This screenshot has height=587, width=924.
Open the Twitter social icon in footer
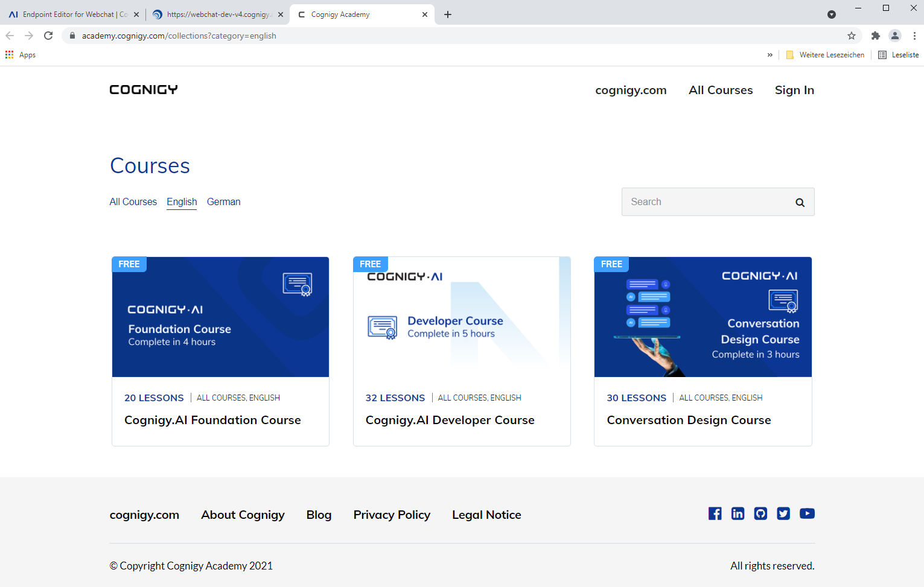[x=783, y=513]
